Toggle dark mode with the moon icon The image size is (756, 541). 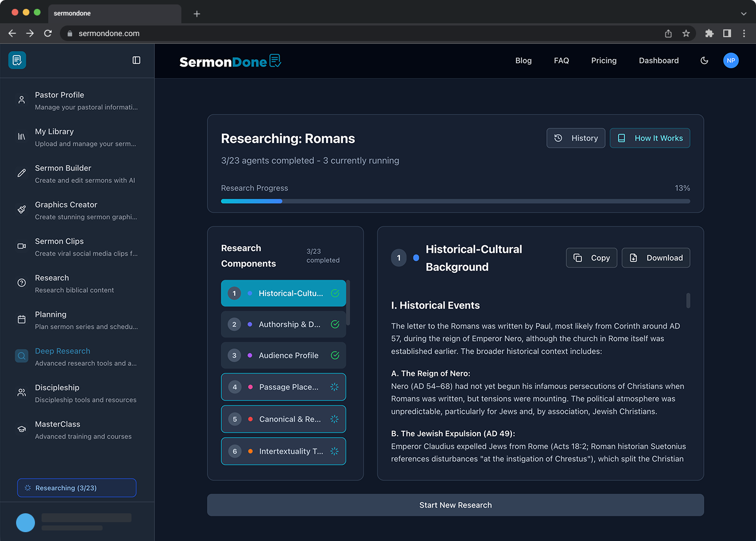(704, 60)
